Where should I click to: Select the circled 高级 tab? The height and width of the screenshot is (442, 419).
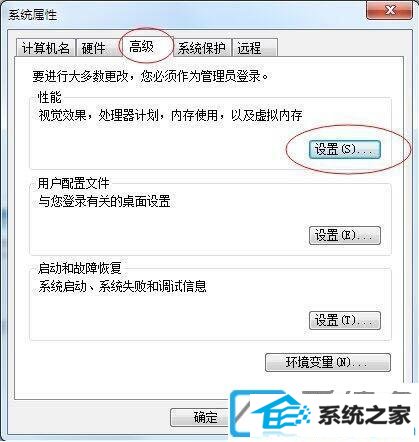142,46
